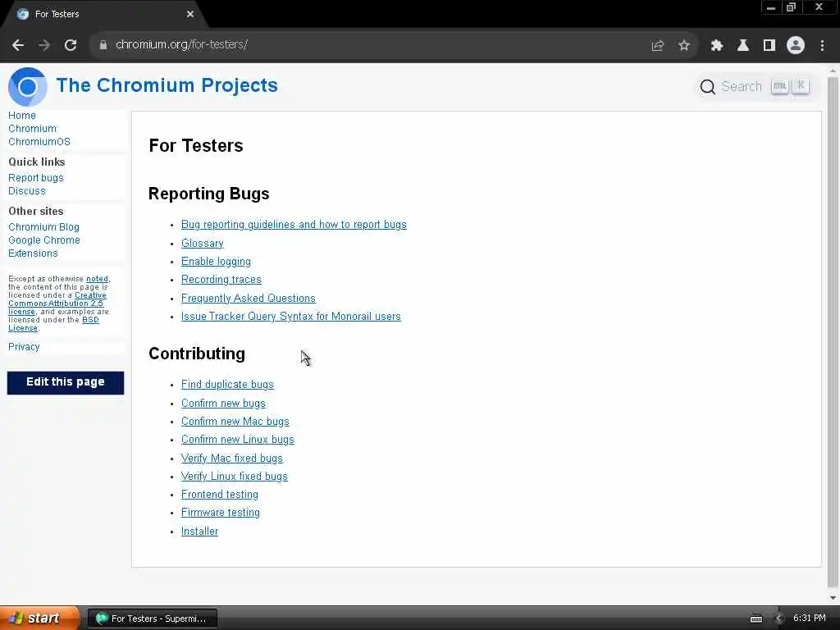Viewport: 840px width, 630px height.
Task: Open the Extensions puzzle icon
Action: coord(717,46)
